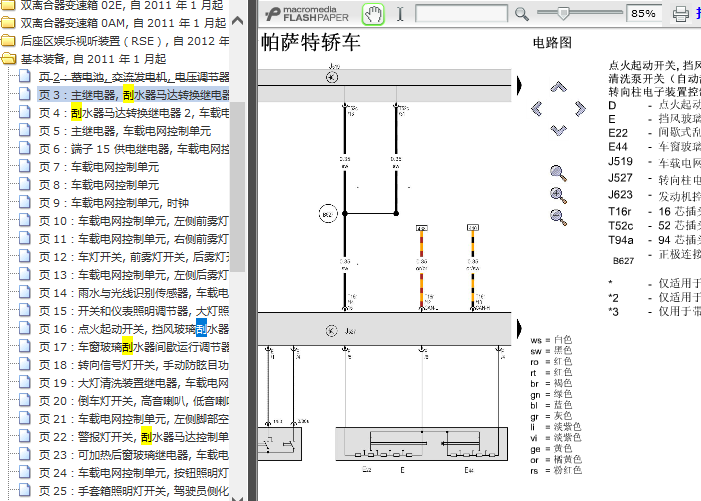
Task: Open 页 20：倒车灯开关, 高音喇叭
Action: pos(134,401)
